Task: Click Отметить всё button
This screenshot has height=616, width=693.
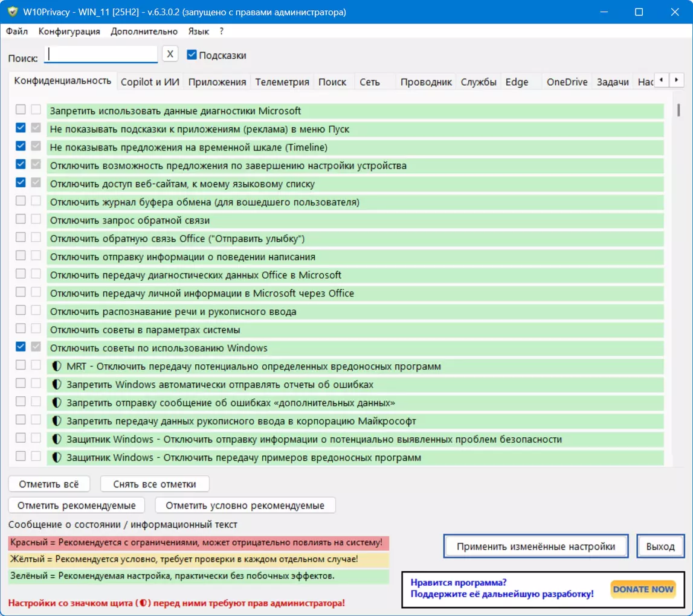Action: [49, 484]
